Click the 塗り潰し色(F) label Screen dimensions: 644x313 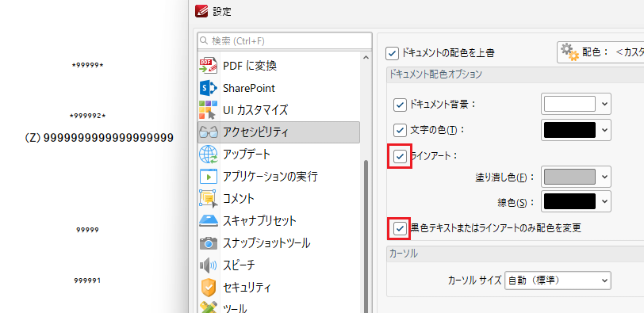pos(504,177)
